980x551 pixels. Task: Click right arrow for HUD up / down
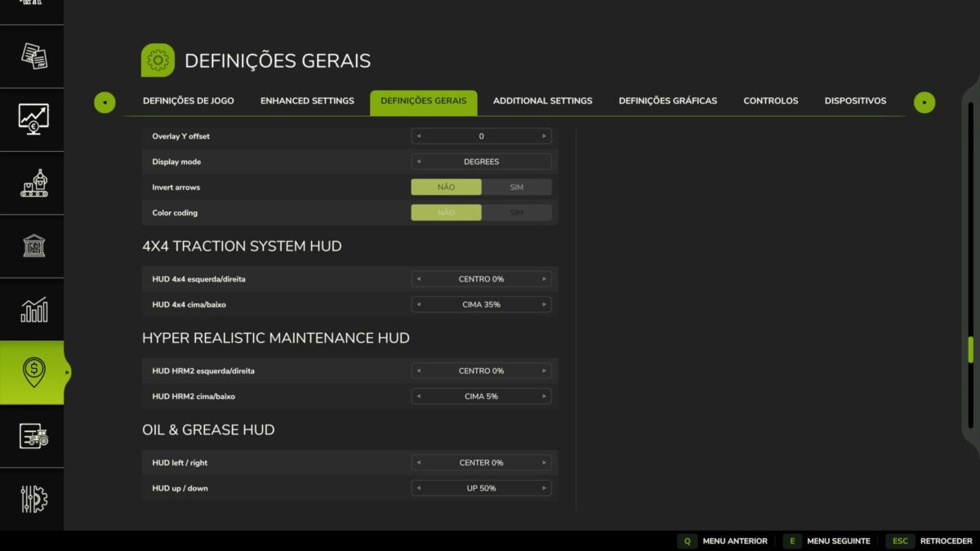coord(544,488)
